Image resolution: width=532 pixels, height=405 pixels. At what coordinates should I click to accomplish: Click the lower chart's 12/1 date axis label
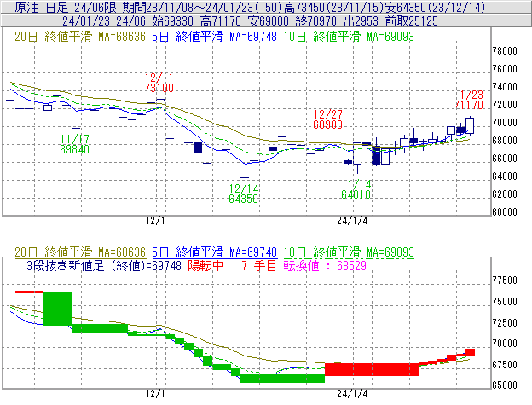(155, 394)
